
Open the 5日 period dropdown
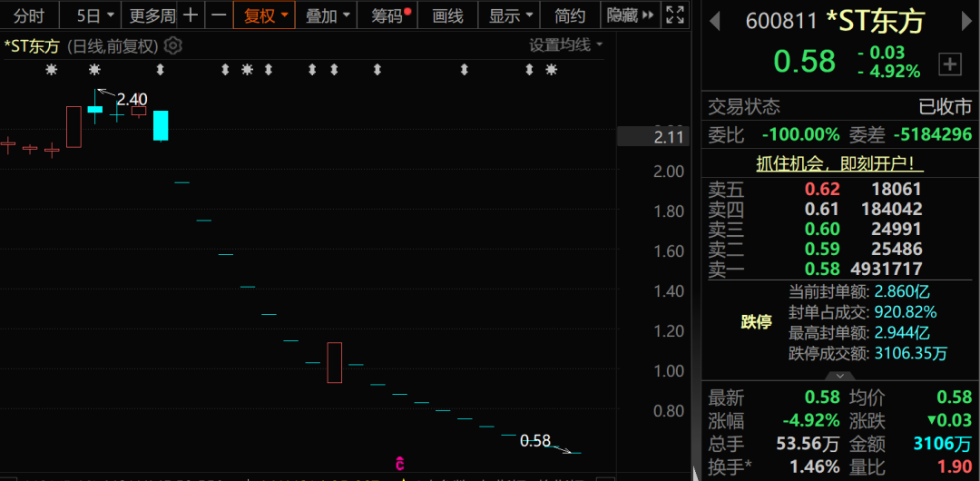(95, 15)
